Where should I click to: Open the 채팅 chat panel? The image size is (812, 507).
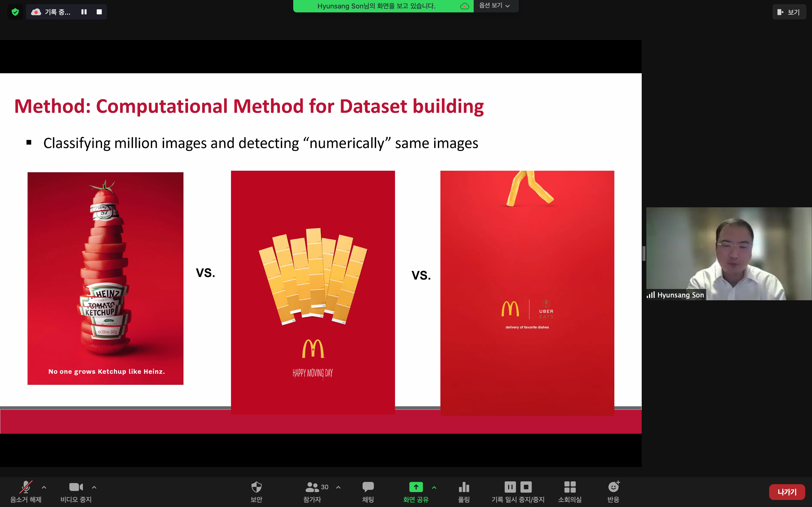point(368,491)
